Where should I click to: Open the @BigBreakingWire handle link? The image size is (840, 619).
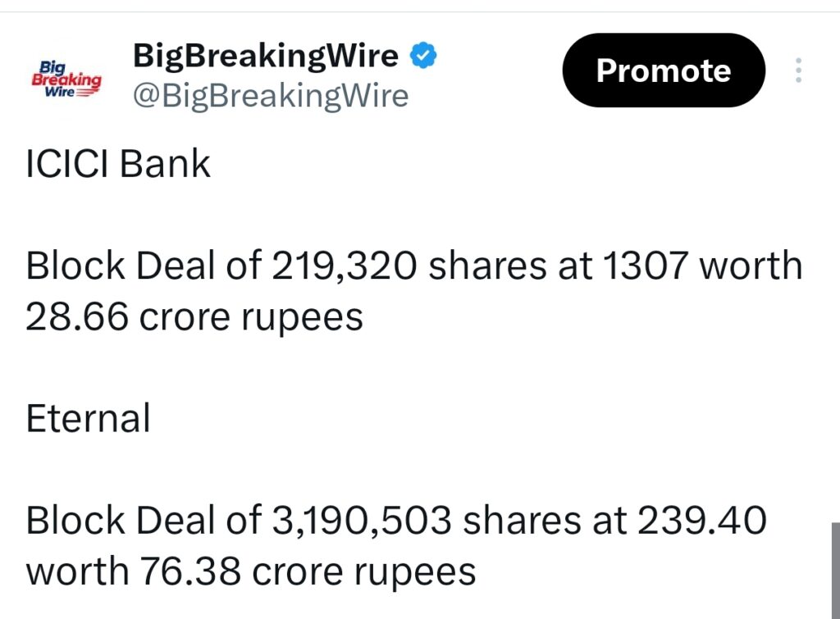point(271,95)
